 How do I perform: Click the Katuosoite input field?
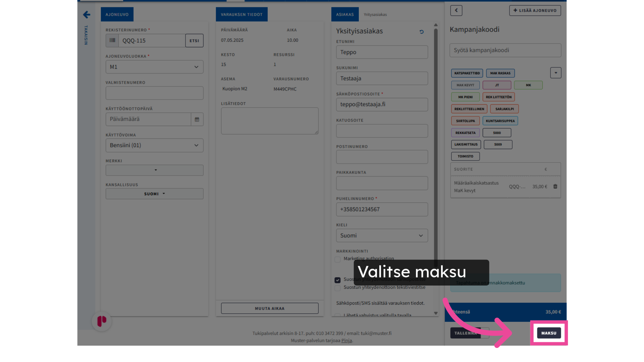point(382,131)
